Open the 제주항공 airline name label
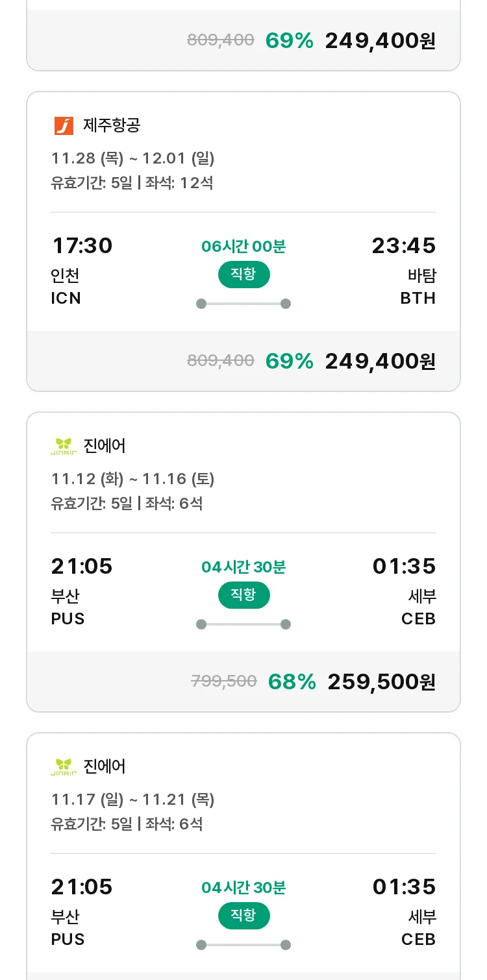This screenshot has width=487, height=980. (111, 125)
